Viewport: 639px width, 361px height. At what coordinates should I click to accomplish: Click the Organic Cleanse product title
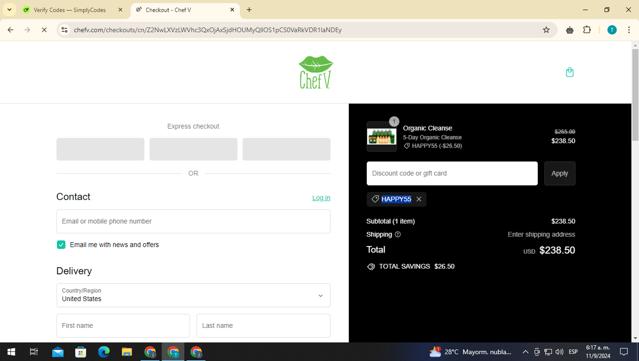point(427,128)
